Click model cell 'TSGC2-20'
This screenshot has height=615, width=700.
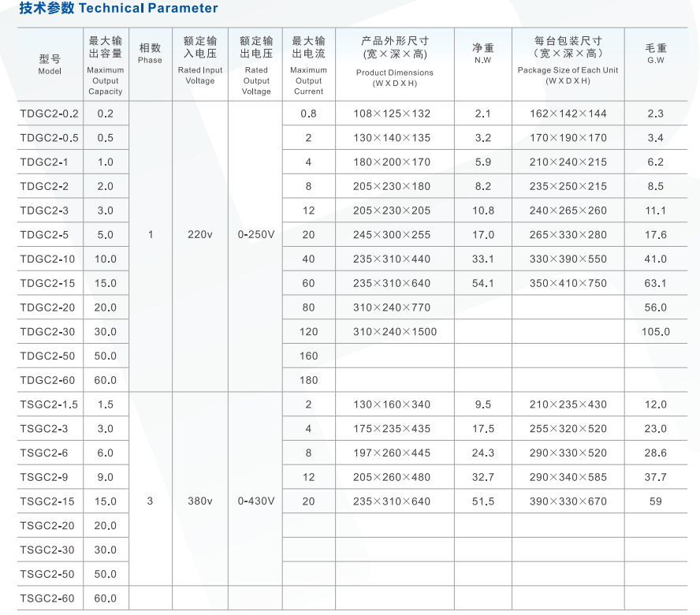pos(47,525)
